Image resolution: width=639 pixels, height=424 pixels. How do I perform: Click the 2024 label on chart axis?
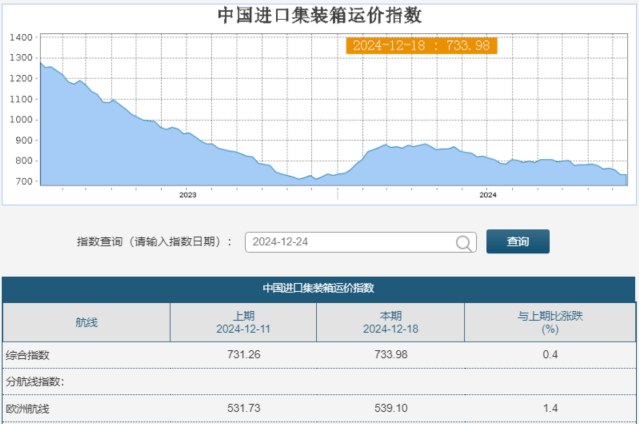(x=488, y=195)
